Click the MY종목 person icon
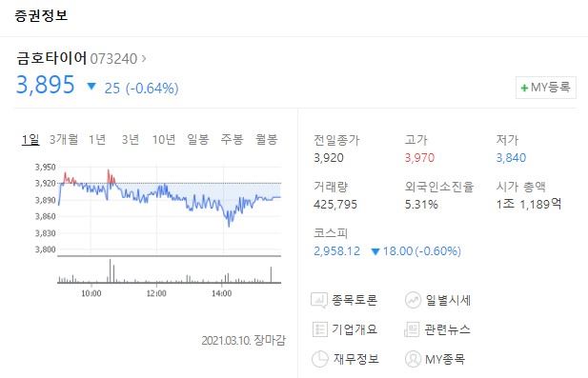The width and height of the screenshot is (588, 378). pos(413,359)
